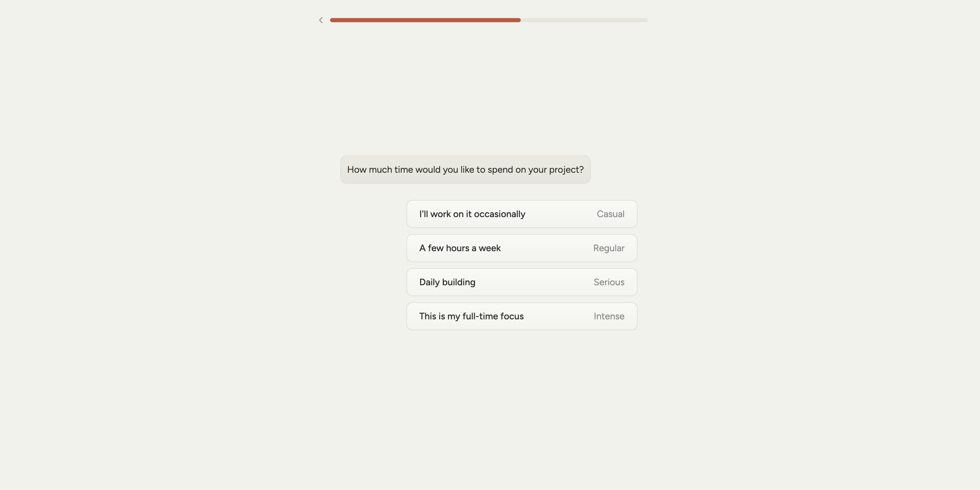Click the "Casual" tag label
Viewport: 980px width, 490px height.
[610, 214]
